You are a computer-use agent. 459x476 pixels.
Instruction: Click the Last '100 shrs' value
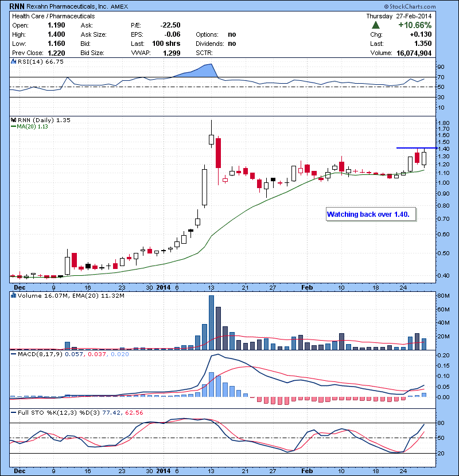click(166, 44)
